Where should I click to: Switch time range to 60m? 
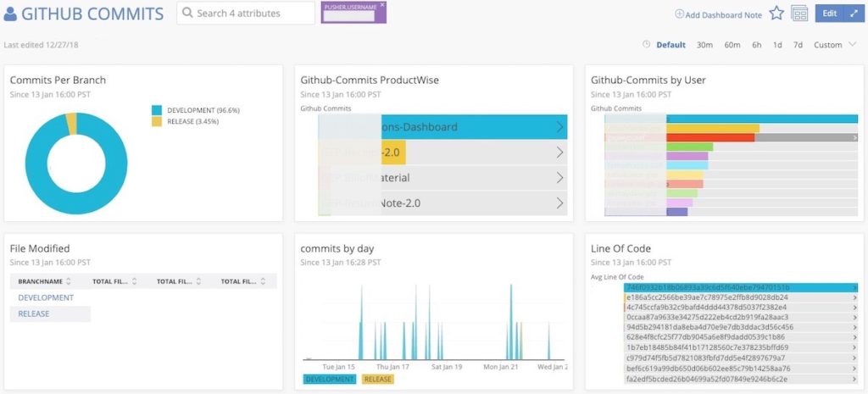(x=732, y=45)
